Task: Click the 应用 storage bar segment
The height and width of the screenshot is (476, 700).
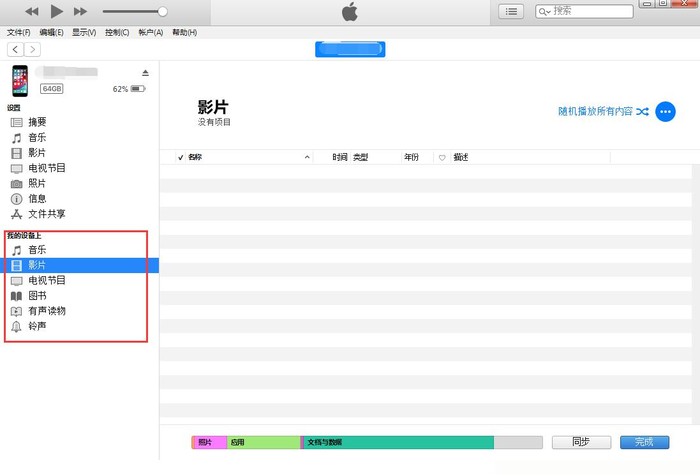Action: click(263, 442)
